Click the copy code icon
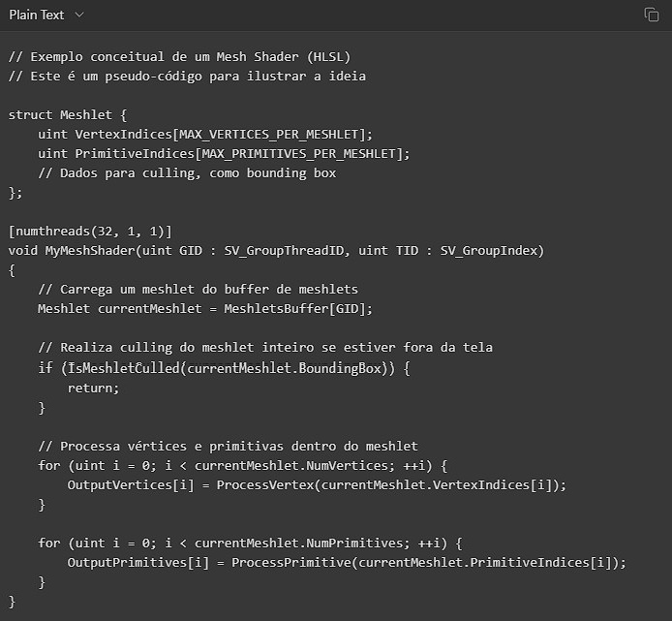This screenshot has width=672, height=621. [x=652, y=15]
